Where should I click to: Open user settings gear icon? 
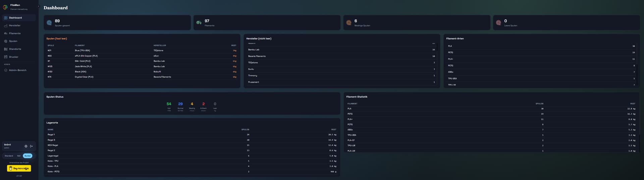point(26,146)
